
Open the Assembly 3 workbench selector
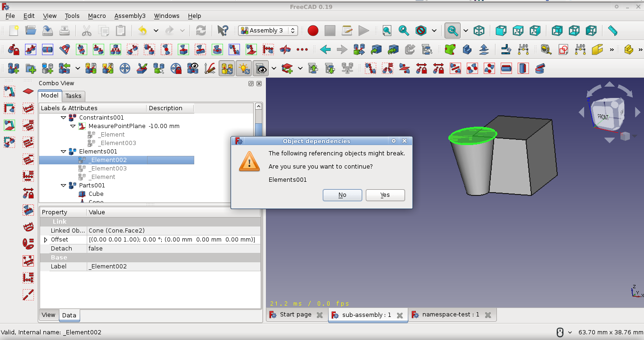267,30
